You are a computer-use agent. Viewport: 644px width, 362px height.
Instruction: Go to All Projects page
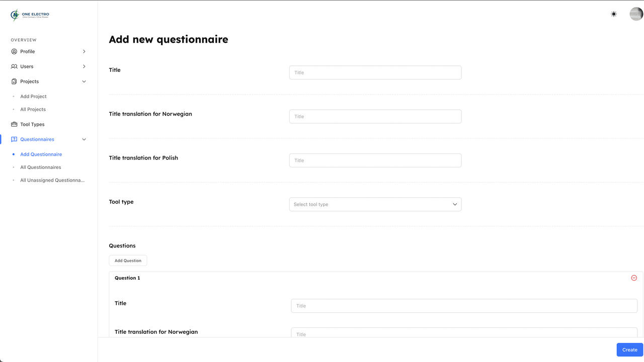pos(33,109)
